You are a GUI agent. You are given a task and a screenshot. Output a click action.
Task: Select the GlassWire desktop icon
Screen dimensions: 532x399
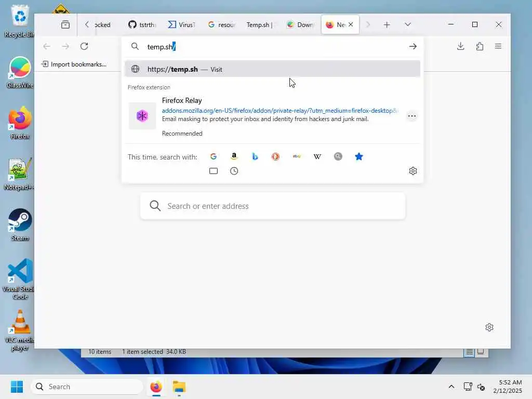coord(20,72)
